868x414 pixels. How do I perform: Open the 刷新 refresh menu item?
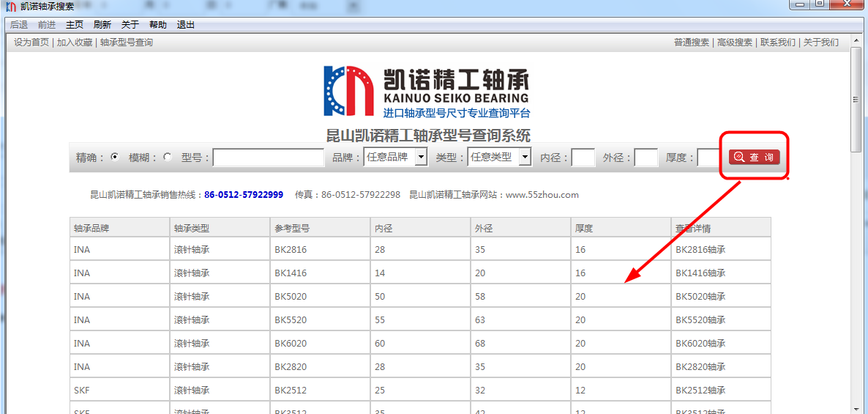pyautogui.click(x=102, y=25)
